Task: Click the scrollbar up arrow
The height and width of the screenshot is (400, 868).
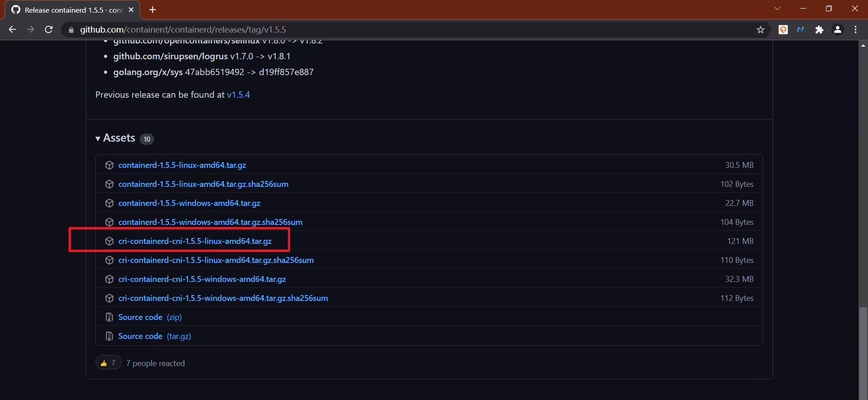Action: click(x=863, y=45)
